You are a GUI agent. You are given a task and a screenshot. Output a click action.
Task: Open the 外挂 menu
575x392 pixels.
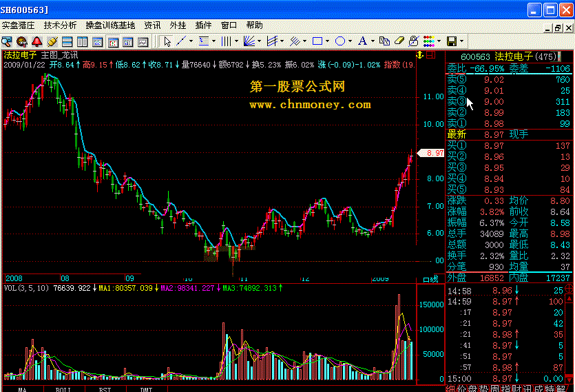(178, 25)
